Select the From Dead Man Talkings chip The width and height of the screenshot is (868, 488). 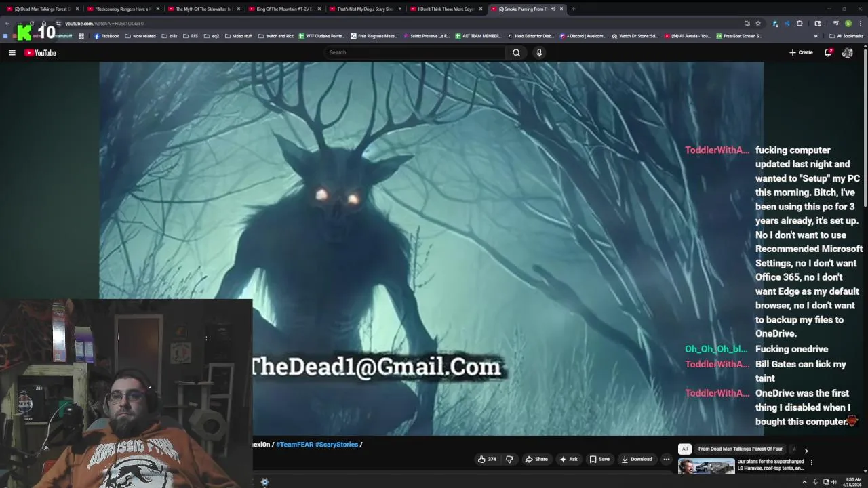click(x=740, y=449)
